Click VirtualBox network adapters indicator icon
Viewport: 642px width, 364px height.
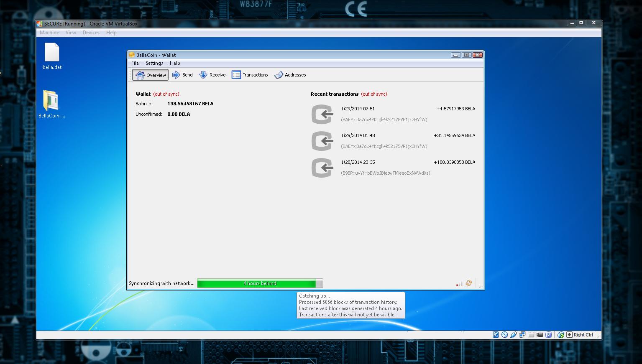coord(522,335)
